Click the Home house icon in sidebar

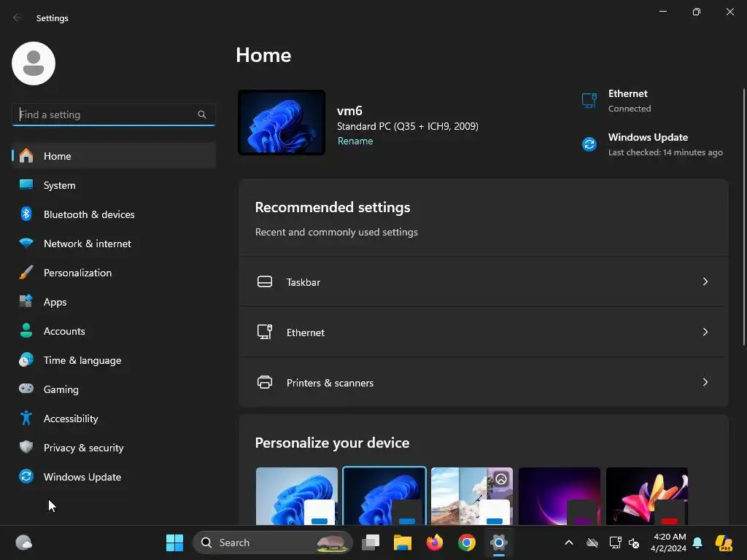coord(26,156)
